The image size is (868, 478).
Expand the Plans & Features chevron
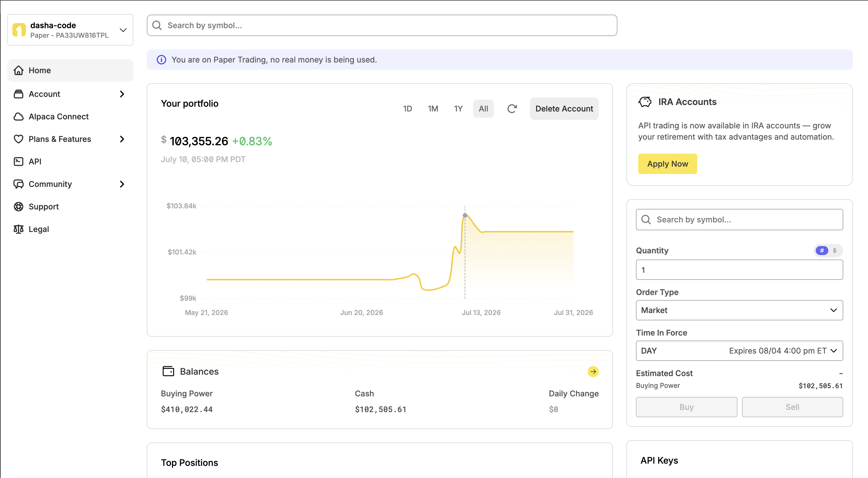122,139
